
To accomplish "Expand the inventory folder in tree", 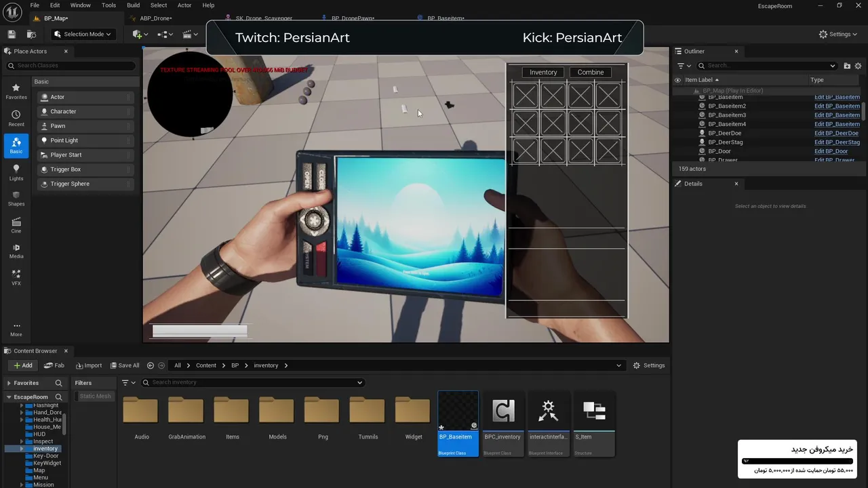I will click(x=22, y=449).
